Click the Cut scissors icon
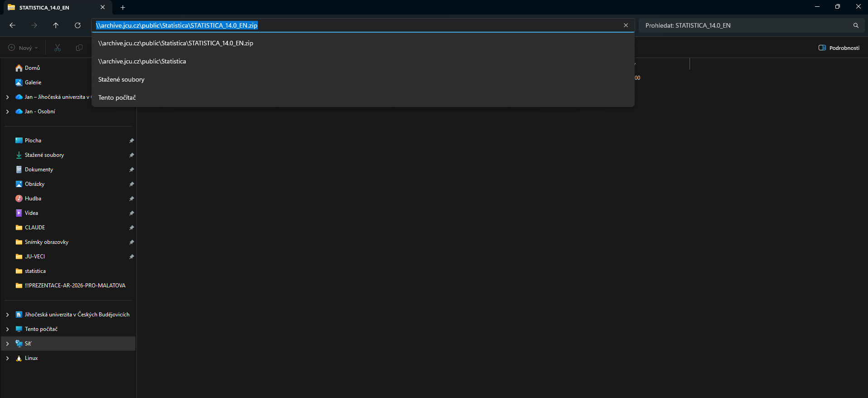Screen dimensions: 868x398 (58, 48)
